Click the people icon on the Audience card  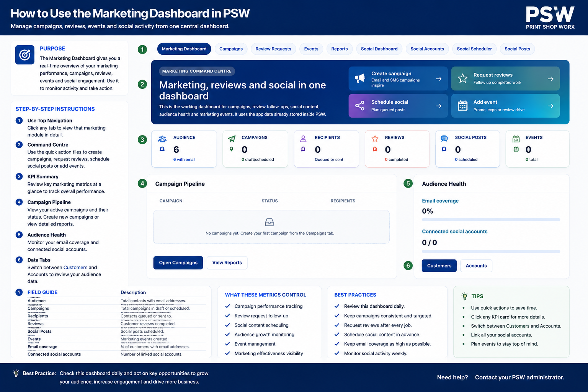click(162, 139)
